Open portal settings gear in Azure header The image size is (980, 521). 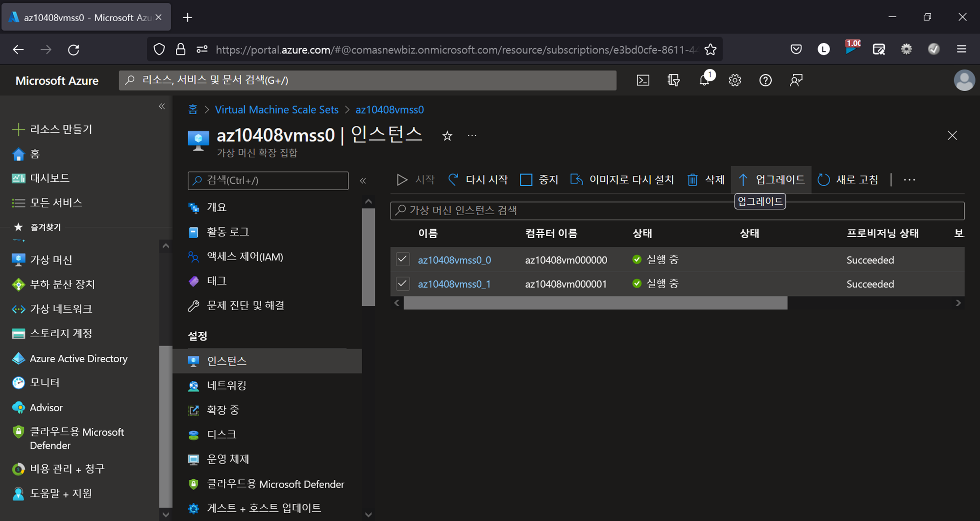coord(735,80)
